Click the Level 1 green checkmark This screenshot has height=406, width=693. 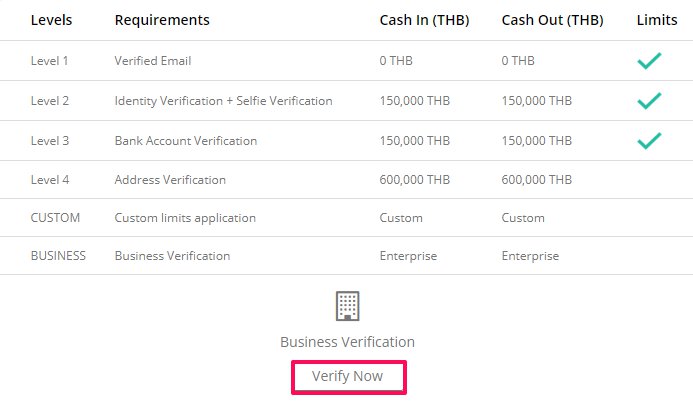[649, 61]
